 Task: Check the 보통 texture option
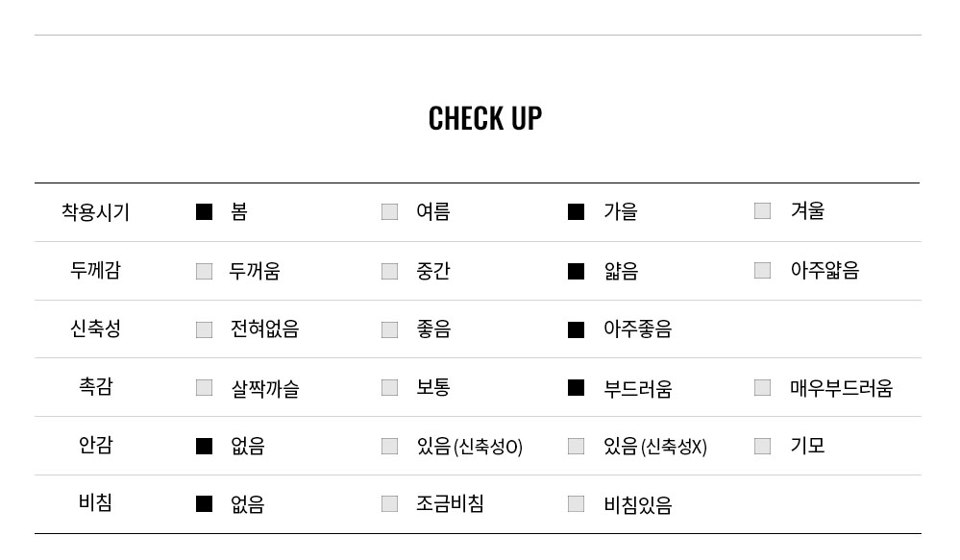pos(389,388)
